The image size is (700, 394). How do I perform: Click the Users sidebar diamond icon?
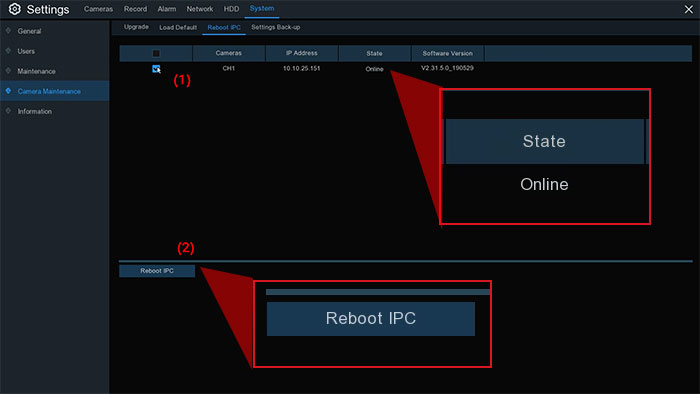[8, 51]
